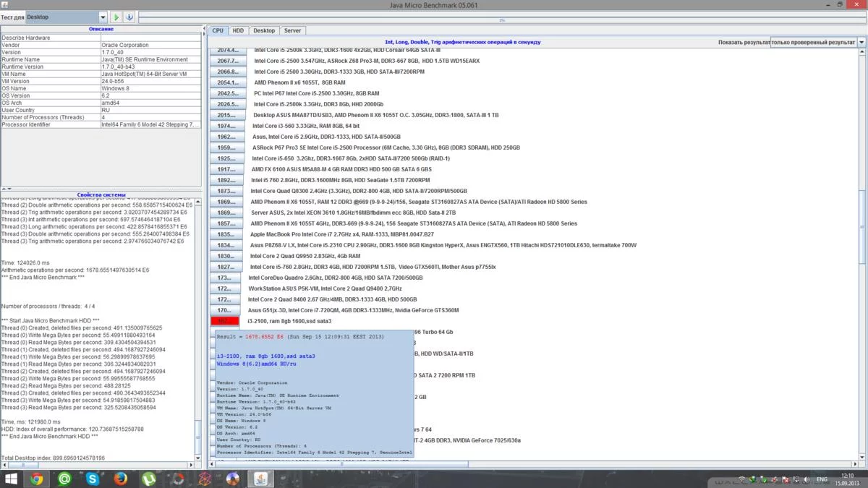Open the 'Тест для' Desktop dropdown
Screen dimensions: 868x488
point(66,17)
